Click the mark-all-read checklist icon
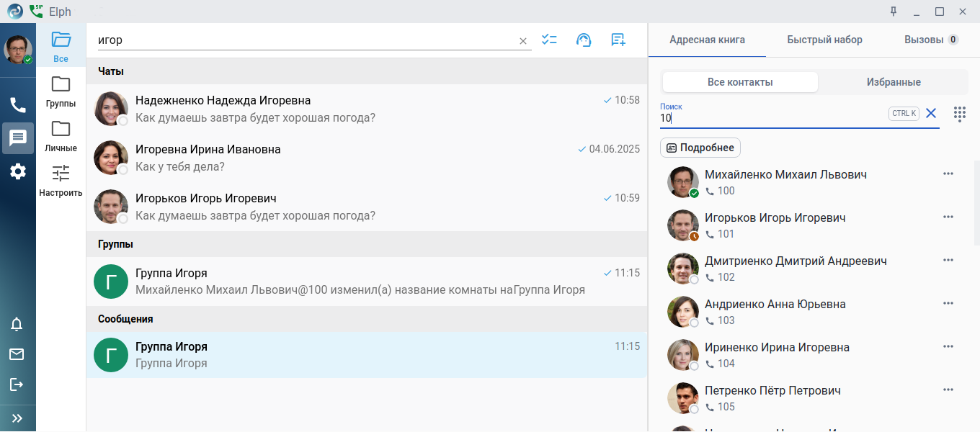Screen dimensions: 980x432 550,40
